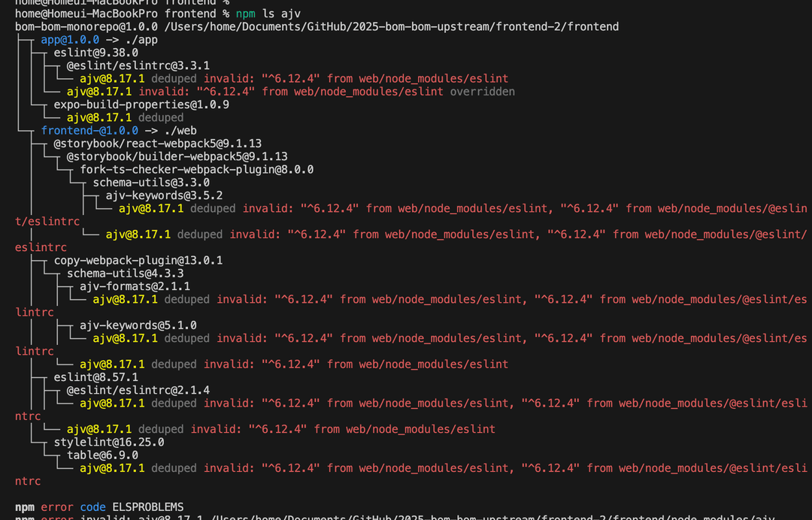Image resolution: width=812 pixels, height=520 pixels.
Task: Click the 'table@6.9.0' tree row
Action: (102, 455)
